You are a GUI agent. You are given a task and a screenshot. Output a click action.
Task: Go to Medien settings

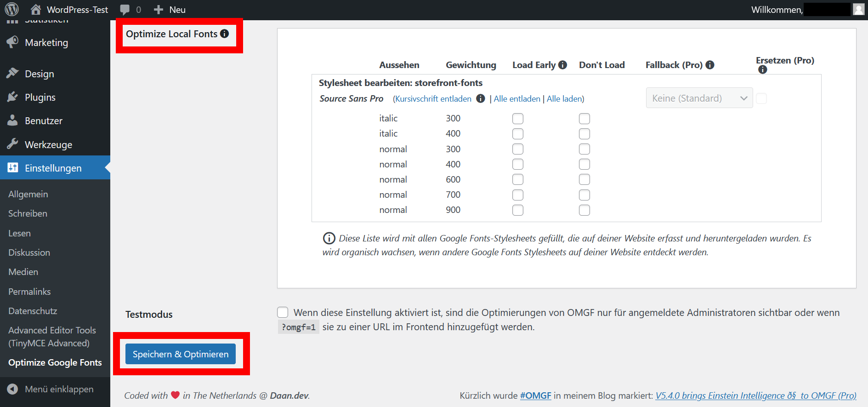(x=23, y=272)
